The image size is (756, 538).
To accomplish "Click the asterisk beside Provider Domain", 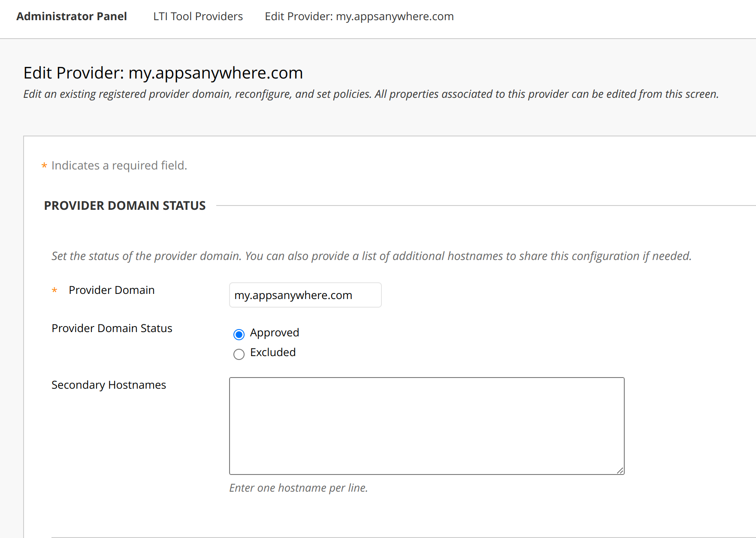I will (54, 290).
